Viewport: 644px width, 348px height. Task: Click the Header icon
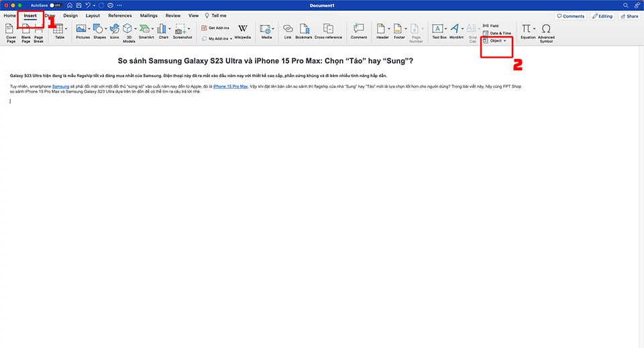tap(381, 29)
